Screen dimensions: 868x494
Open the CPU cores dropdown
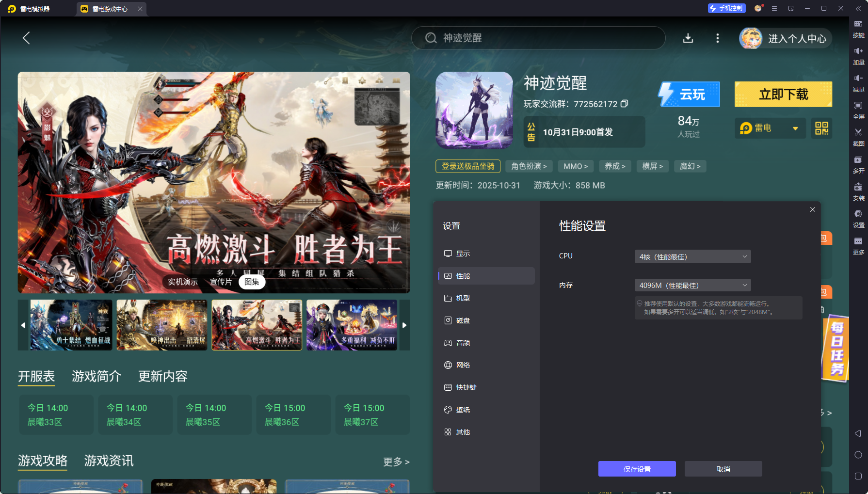[692, 256]
